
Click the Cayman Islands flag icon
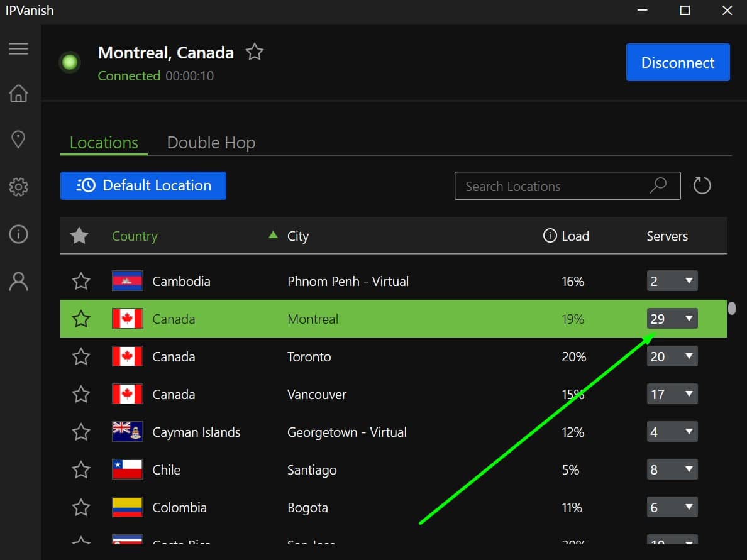click(127, 431)
